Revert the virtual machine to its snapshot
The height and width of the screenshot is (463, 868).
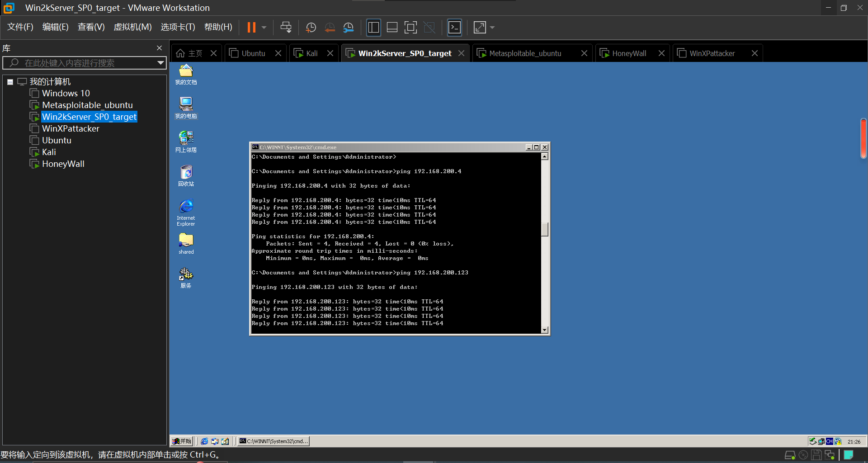[330, 28]
